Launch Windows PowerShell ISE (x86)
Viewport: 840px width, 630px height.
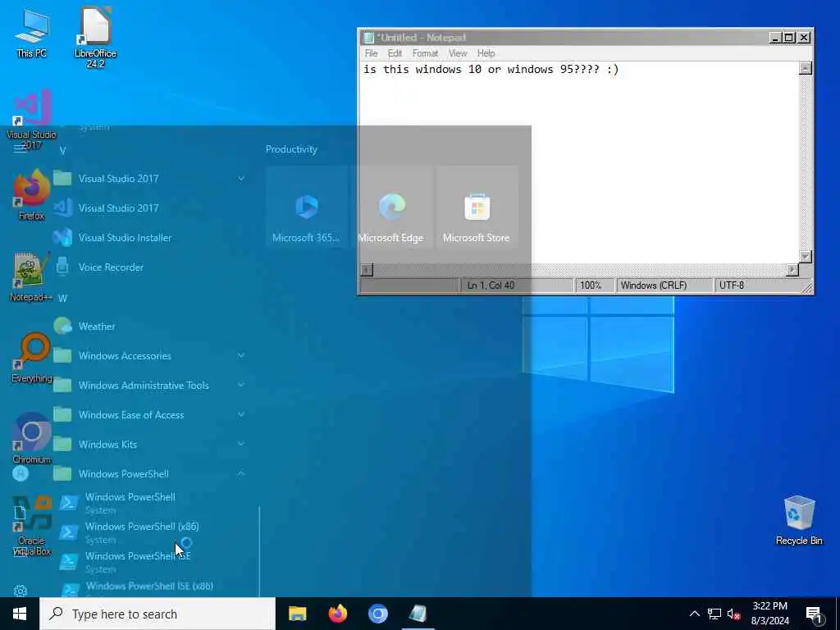(x=149, y=588)
